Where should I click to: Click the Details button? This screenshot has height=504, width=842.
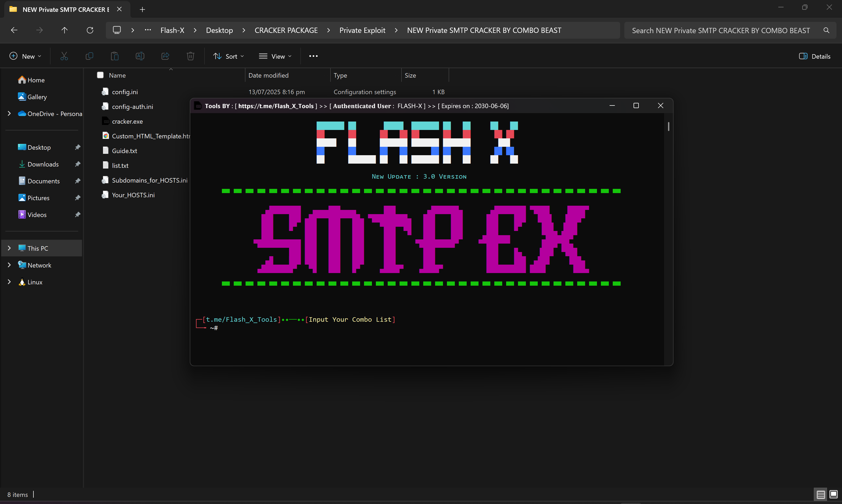click(x=815, y=56)
